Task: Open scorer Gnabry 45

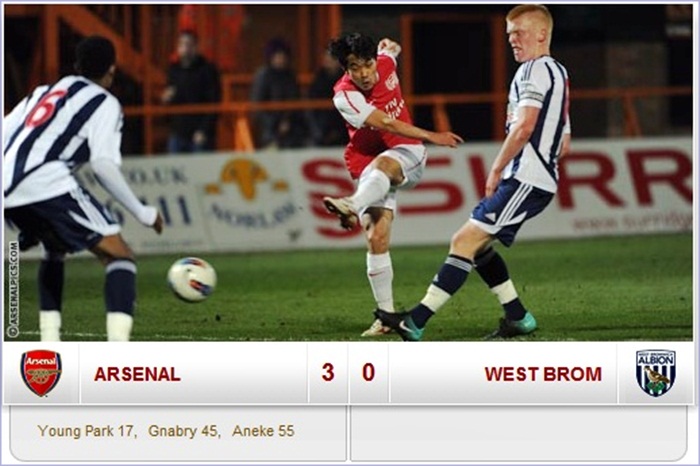Action: pyautogui.click(x=184, y=431)
